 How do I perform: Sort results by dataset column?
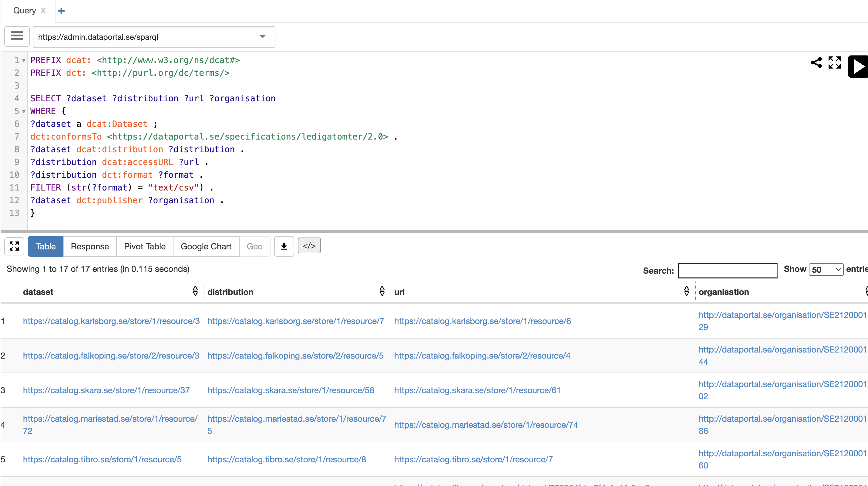[x=195, y=291]
